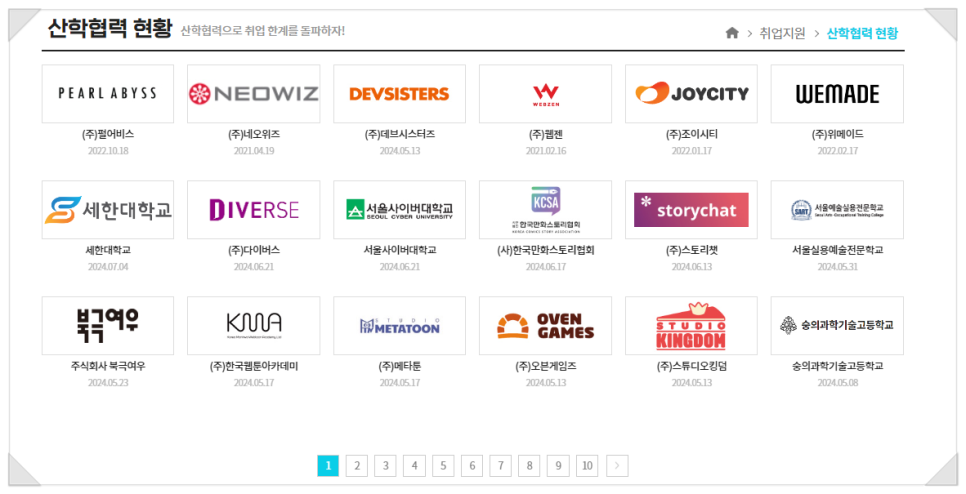Open the Webzen logo card
Viewport: 966px width, 494px height.
[x=545, y=94]
